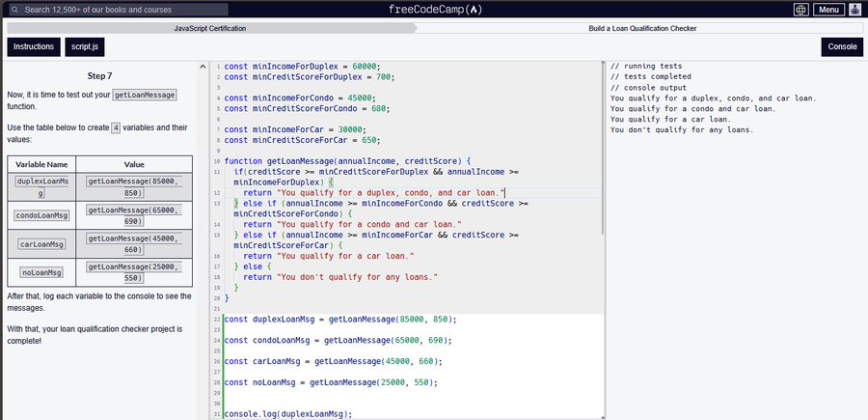This screenshot has height=420, width=868.
Task: Click the editor vertical scrollbar
Action: point(604,147)
